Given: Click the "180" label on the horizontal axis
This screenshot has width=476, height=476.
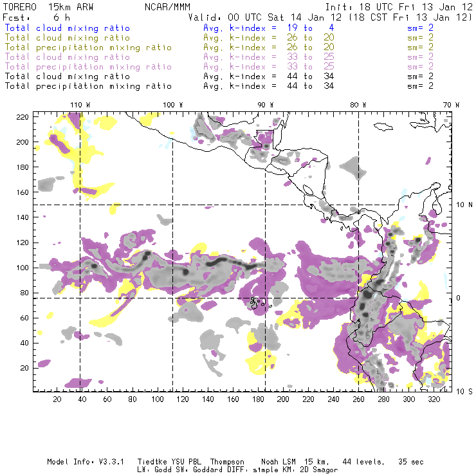Looking at the screenshot, I should tap(258, 399).
